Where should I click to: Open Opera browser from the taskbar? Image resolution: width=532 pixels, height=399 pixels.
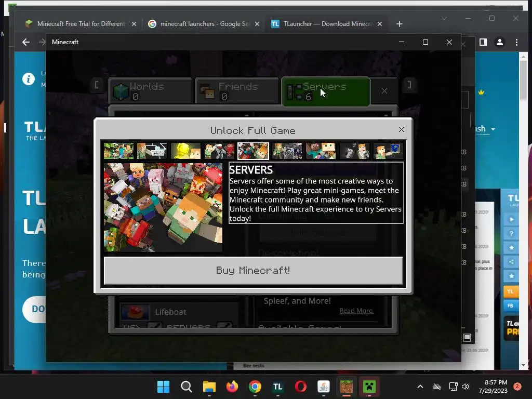[301, 387]
